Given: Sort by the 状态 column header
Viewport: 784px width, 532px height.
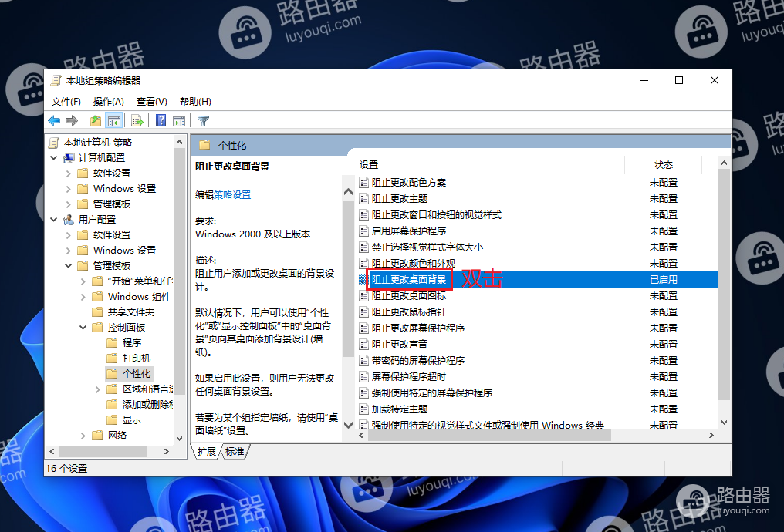Looking at the screenshot, I should click(664, 165).
